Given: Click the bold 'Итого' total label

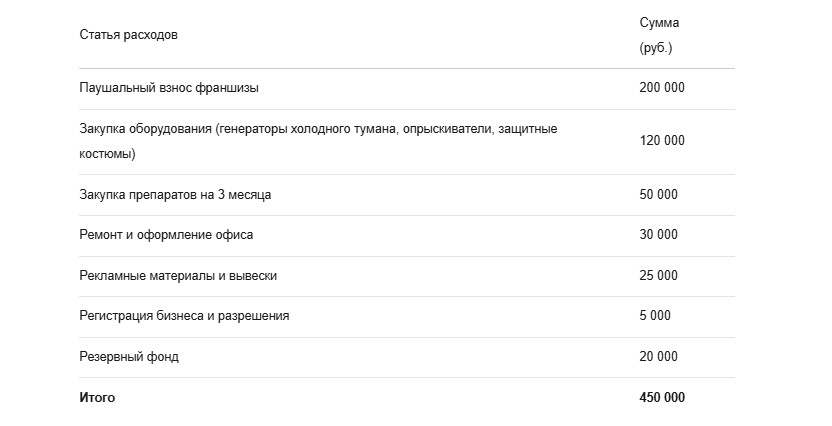Looking at the screenshot, I should click(x=97, y=397).
